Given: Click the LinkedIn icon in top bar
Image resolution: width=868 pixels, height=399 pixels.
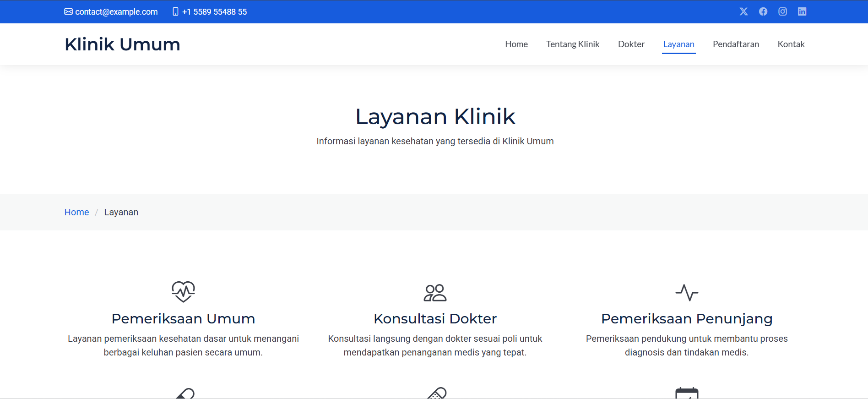Looking at the screenshot, I should [802, 11].
